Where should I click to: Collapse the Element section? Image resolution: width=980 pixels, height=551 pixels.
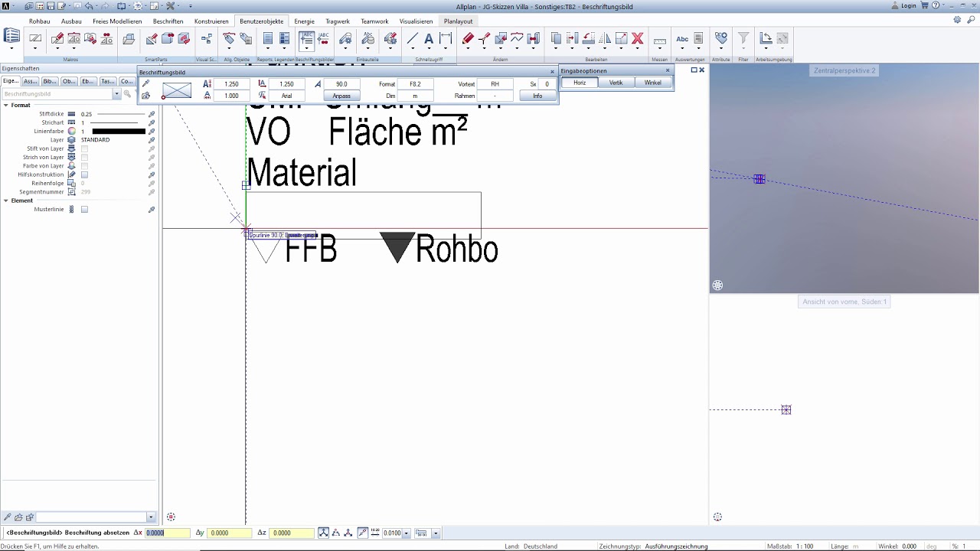[x=6, y=201]
